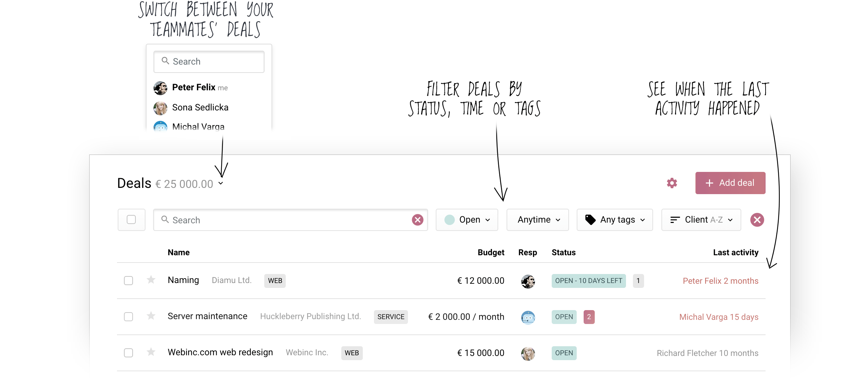868x382 pixels.
Task: Open the Anytime time filter dropdown
Action: (x=538, y=220)
